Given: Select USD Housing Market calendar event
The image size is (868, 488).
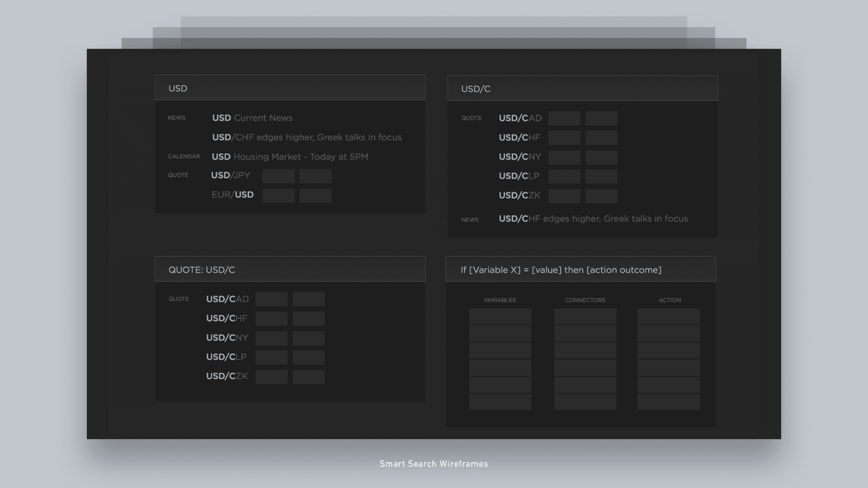Looking at the screenshot, I should pyautogui.click(x=290, y=157).
